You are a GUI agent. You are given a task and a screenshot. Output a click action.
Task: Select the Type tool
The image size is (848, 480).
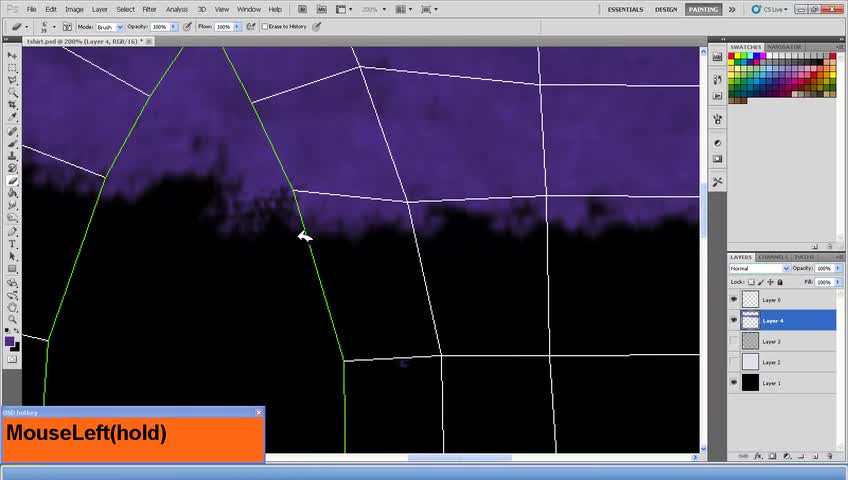point(12,244)
